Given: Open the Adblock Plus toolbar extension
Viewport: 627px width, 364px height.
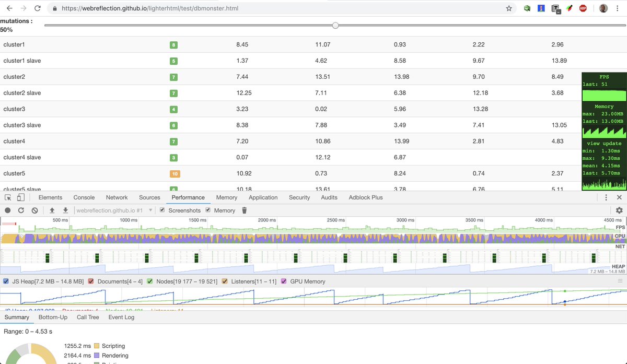Looking at the screenshot, I should point(583,8).
